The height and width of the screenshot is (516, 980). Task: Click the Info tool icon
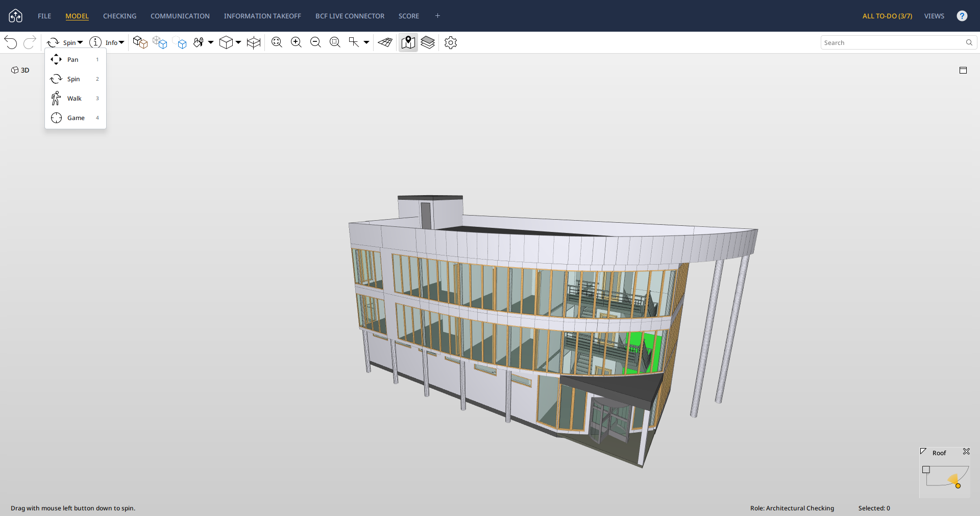pos(95,42)
